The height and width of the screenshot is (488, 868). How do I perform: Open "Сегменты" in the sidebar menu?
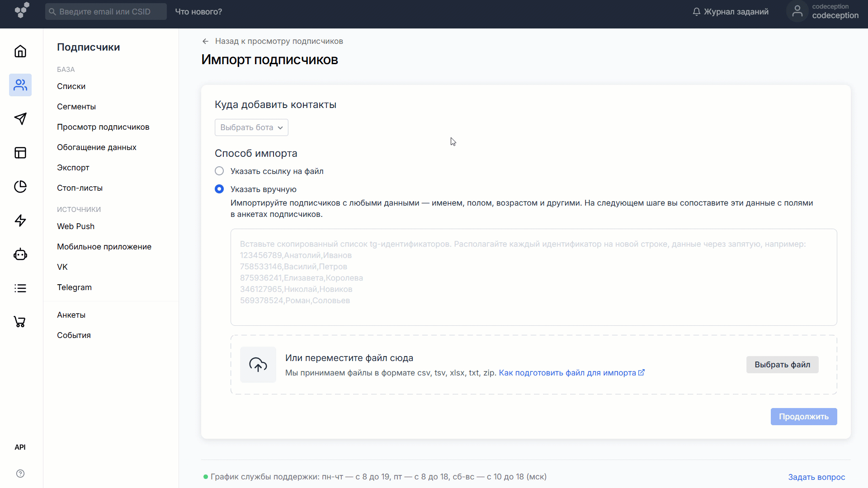[76, 107]
